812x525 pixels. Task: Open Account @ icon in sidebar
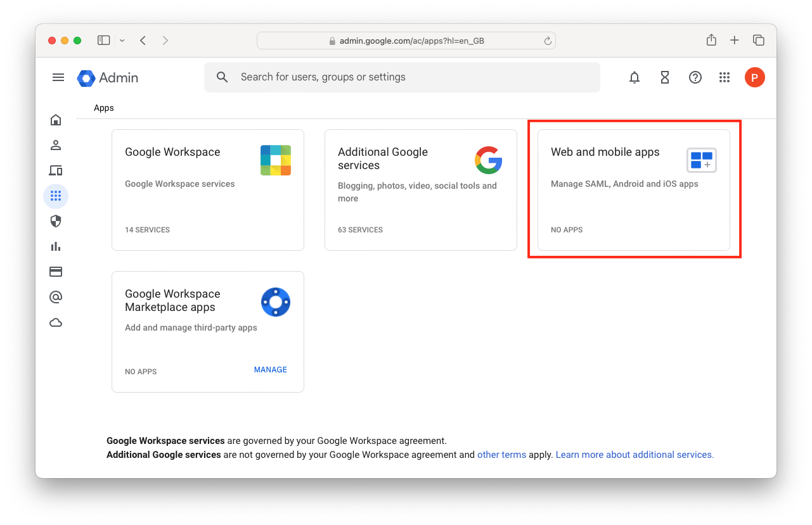56,297
